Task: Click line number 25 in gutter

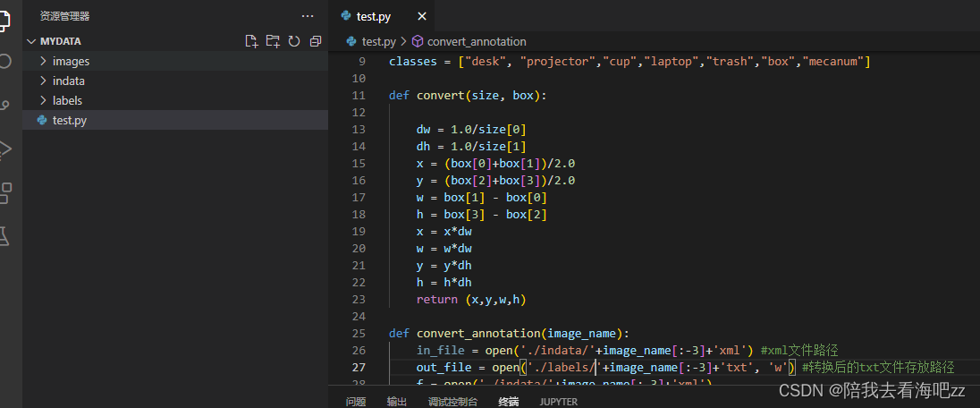Action: point(359,333)
